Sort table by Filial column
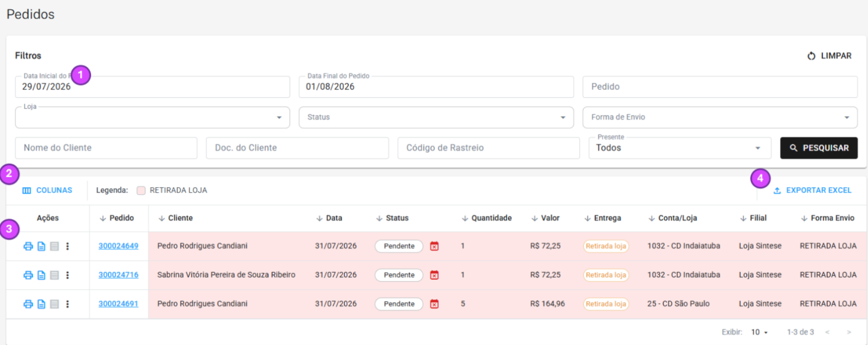 click(753, 218)
